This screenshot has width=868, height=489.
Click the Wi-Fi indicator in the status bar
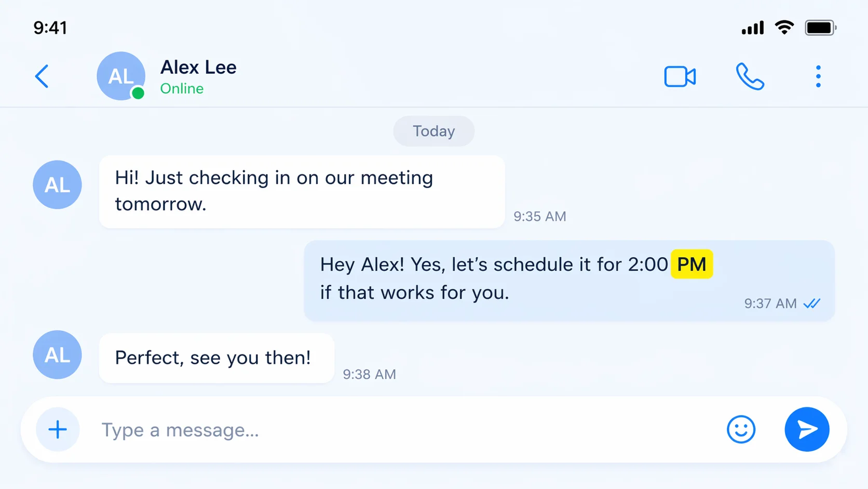point(784,27)
